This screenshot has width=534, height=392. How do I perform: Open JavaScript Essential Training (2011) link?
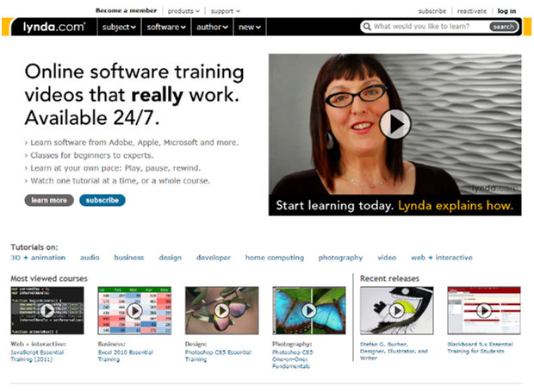coord(37,356)
